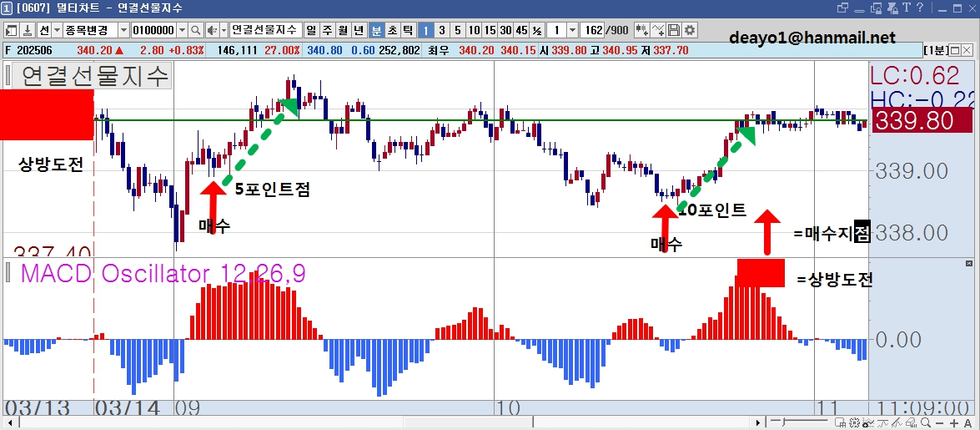
Task: Select the weekly '주' period button
Action: click(327, 30)
